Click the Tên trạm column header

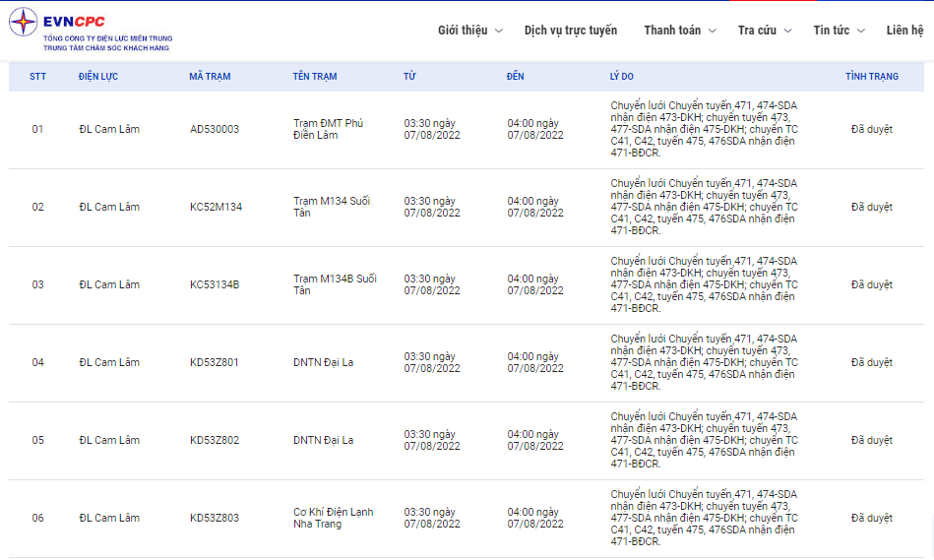point(315,77)
